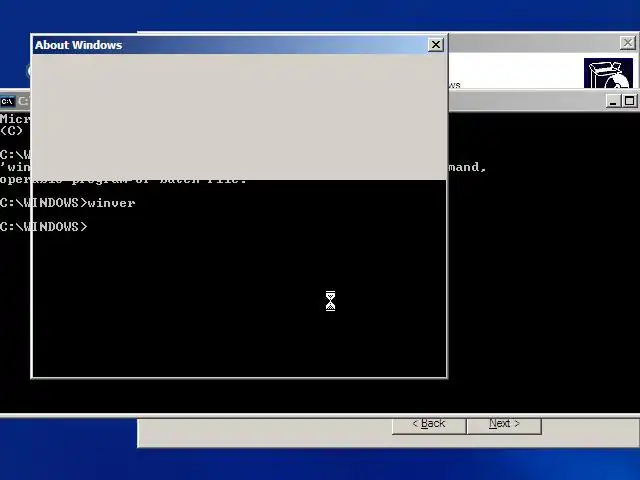Close the setup wizard window behind
The width and height of the screenshot is (640, 480).
point(627,42)
